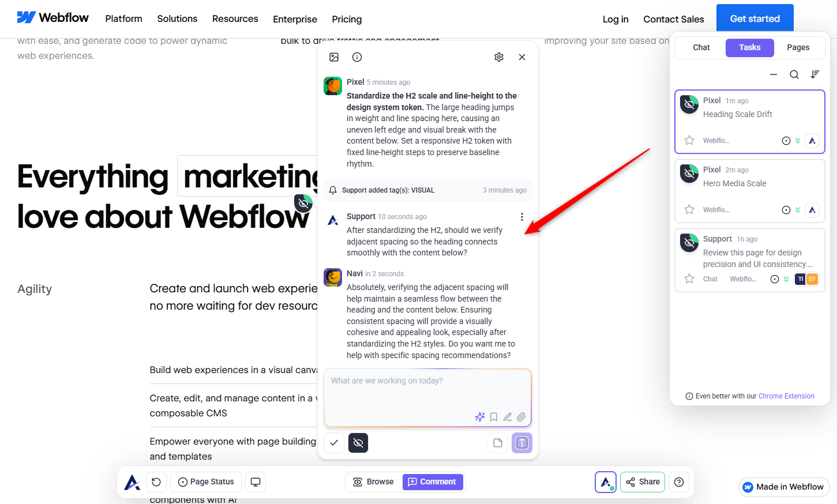Open search in the Tasks panel
The height and width of the screenshot is (504, 837).
point(794,74)
